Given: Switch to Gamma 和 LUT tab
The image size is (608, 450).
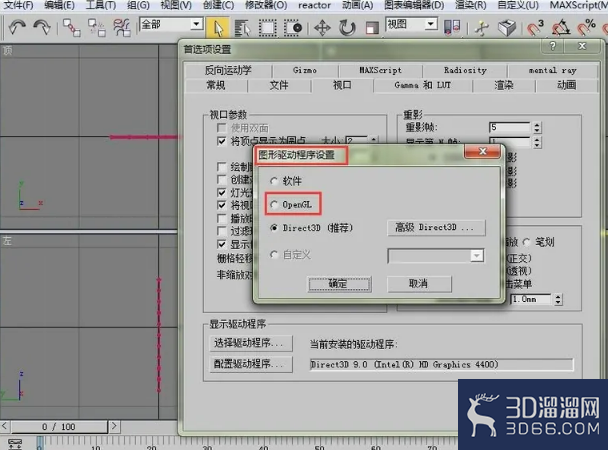Looking at the screenshot, I should (x=423, y=85).
